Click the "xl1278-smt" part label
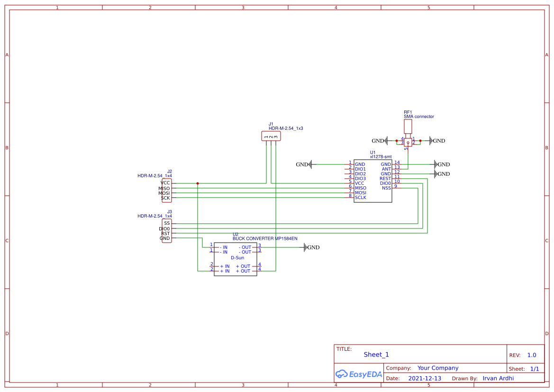This screenshot has height=392, width=554. coord(381,156)
